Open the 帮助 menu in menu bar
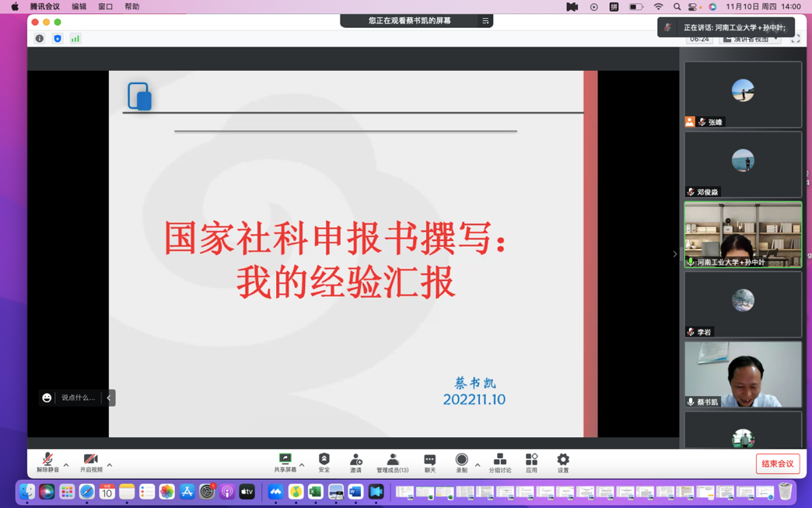 pos(132,6)
